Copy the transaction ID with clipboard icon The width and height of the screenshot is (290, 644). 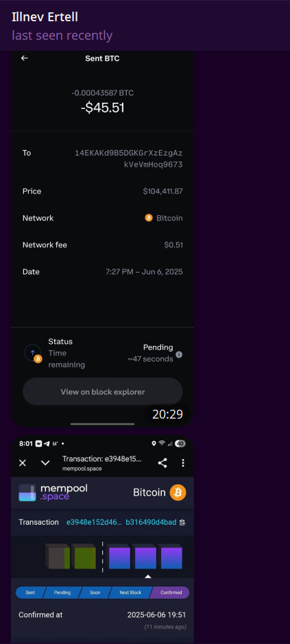tap(182, 523)
